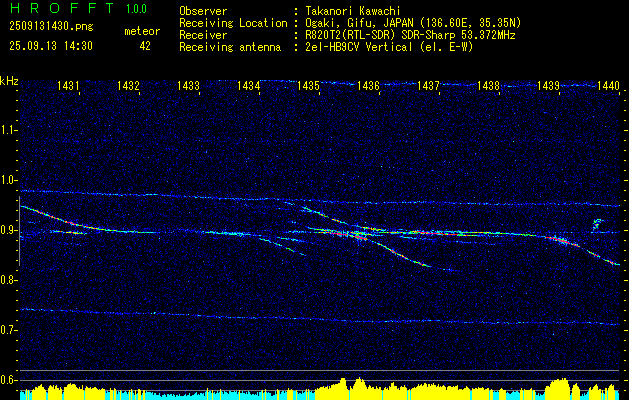Click the kHz axis unit label
This screenshot has height=400, width=629.
[x=9, y=81]
